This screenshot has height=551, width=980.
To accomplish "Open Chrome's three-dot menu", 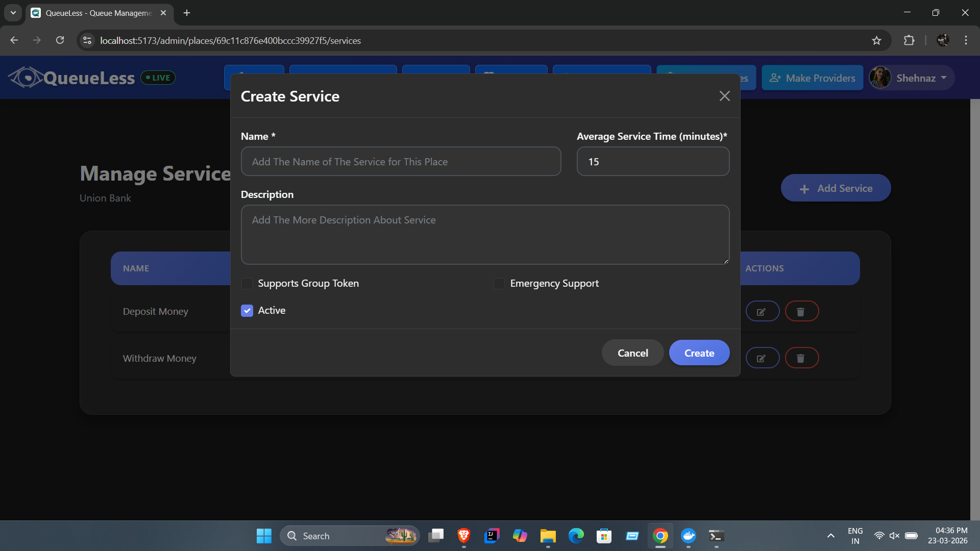I will pos(966,40).
